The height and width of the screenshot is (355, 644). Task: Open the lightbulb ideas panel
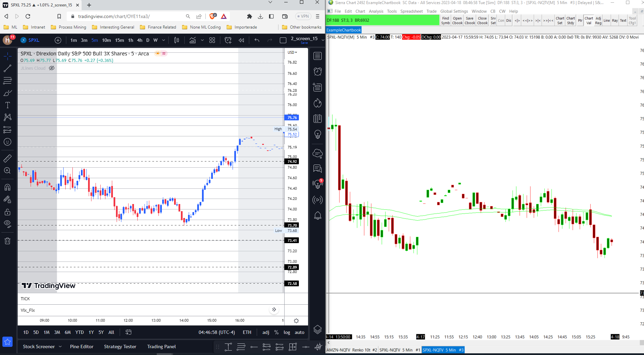[318, 134]
